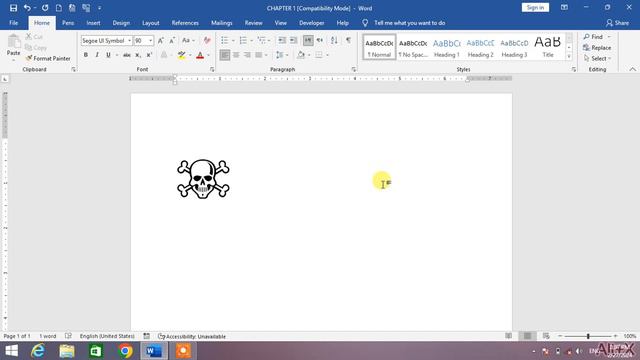Open Change Case dropdown
Image resolution: width=640 pixels, height=360 pixels.
[x=188, y=40]
